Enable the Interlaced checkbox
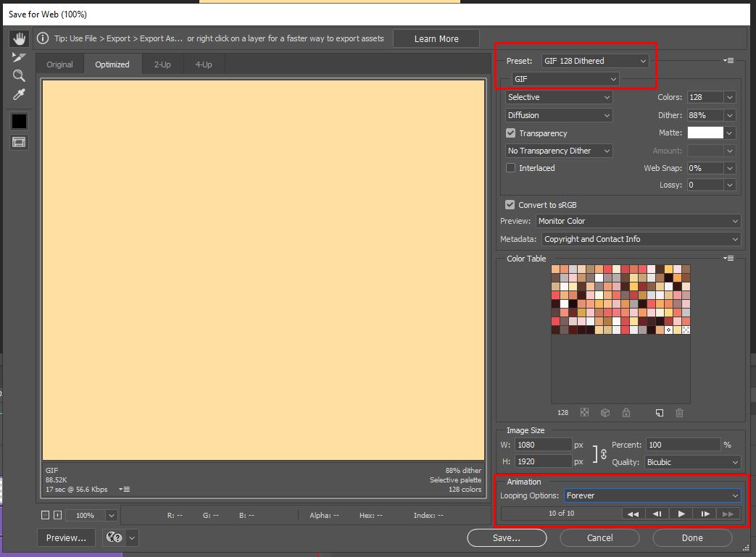This screenshot has height=557, width=756. (x=510, y=167)
